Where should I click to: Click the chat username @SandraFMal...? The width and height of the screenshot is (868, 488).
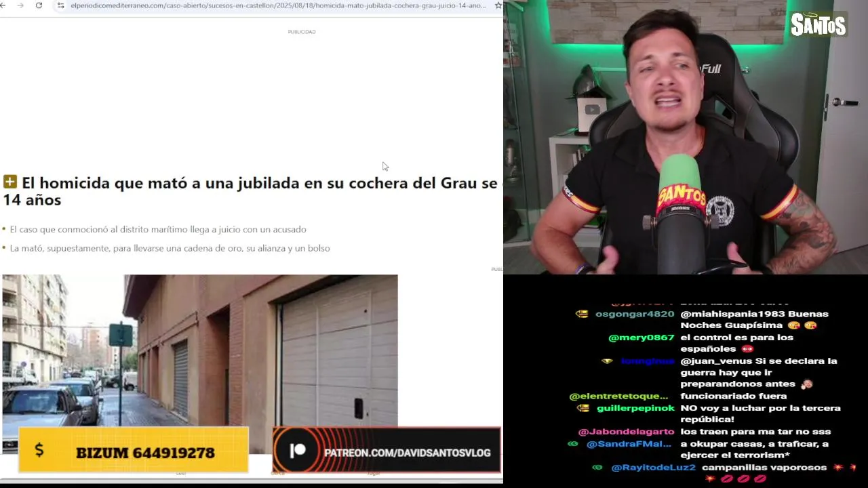pyautogui.click(x=629, y=444)
